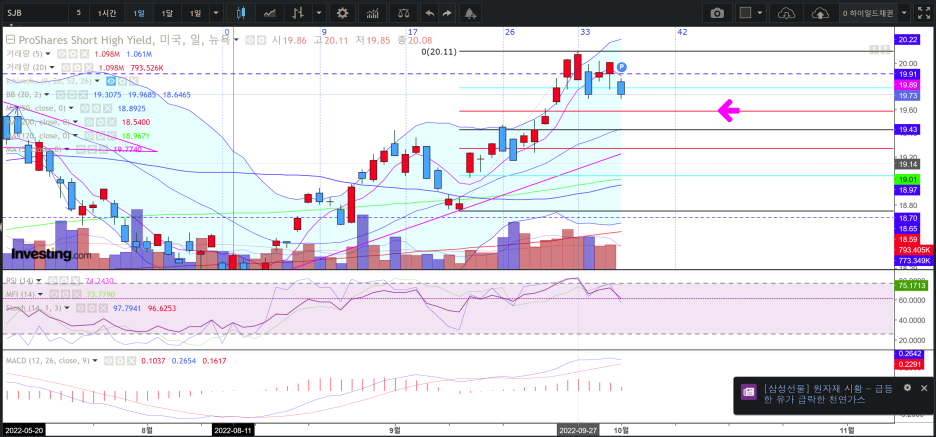Image resolution: width=936 pixels, height=437 pixels.
Task: Select the 1달 monthly interval
Action: coord(167,13)
